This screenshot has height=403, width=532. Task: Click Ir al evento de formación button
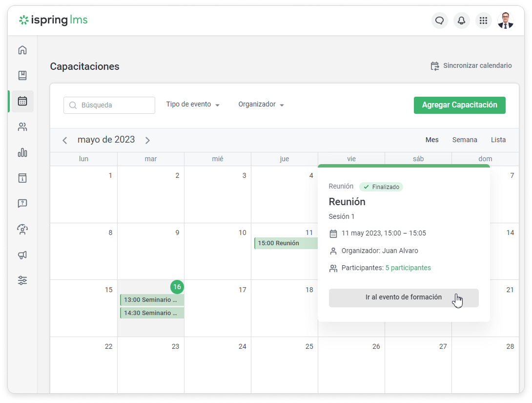(403, 297)
